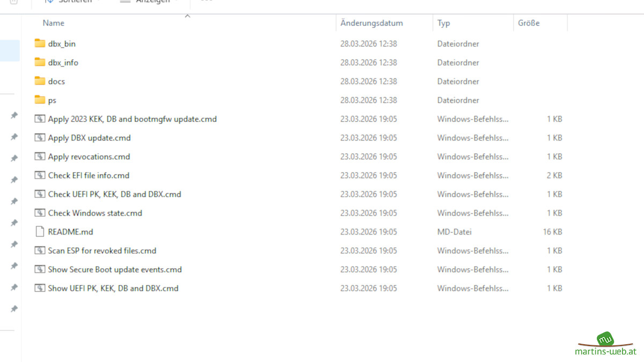This screenshot has width=644, height=362.
Task: Click the README.md file icon
Action: tap(40, 232)
